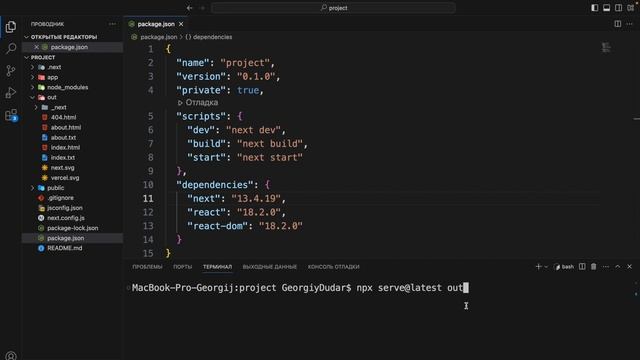Select the package.json editor tab
Image resolution: width=640 pixels, height=360 pixels.
[156, 24]
